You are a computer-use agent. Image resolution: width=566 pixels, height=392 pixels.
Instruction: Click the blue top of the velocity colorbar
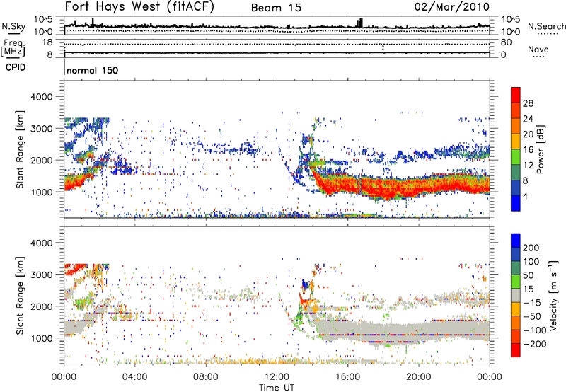tap(516, 241)
